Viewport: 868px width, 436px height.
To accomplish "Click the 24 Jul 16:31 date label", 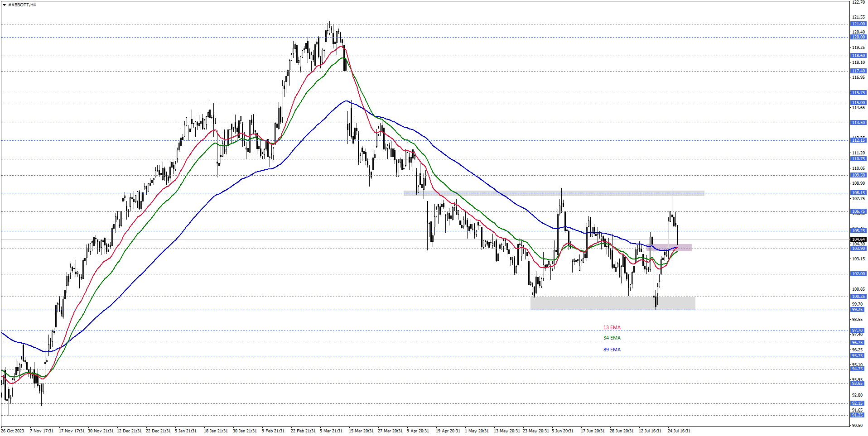I will tap(679, 431).
